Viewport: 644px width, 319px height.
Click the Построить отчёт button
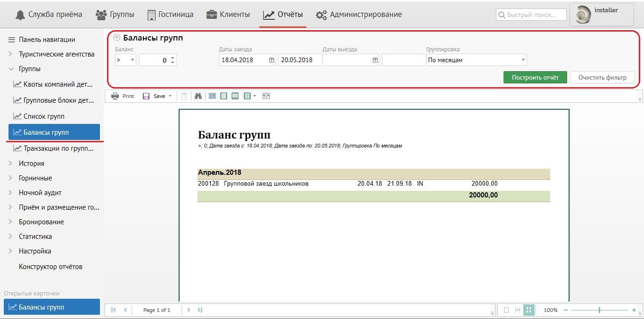(535, 77)
